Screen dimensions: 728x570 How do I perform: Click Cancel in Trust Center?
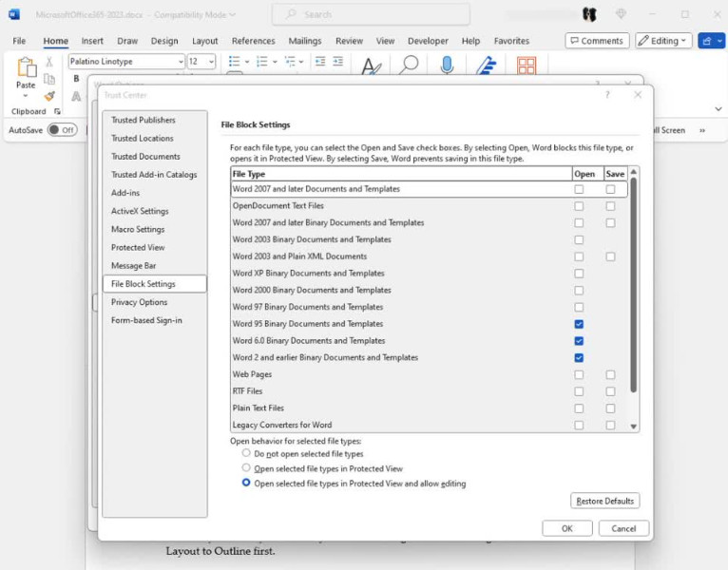coord(623,528)
